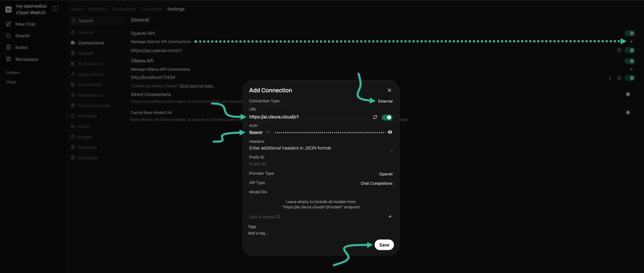The image size is (644, 273).
Task: Click the API key password field
Action: 330,133
